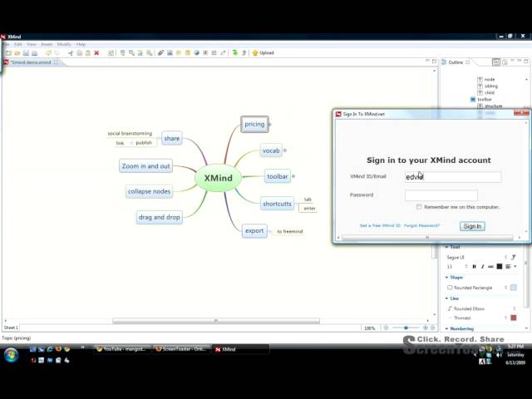Click the Forgot Password link
Viewport: 532px width, 399px height.
pos(421,225)
